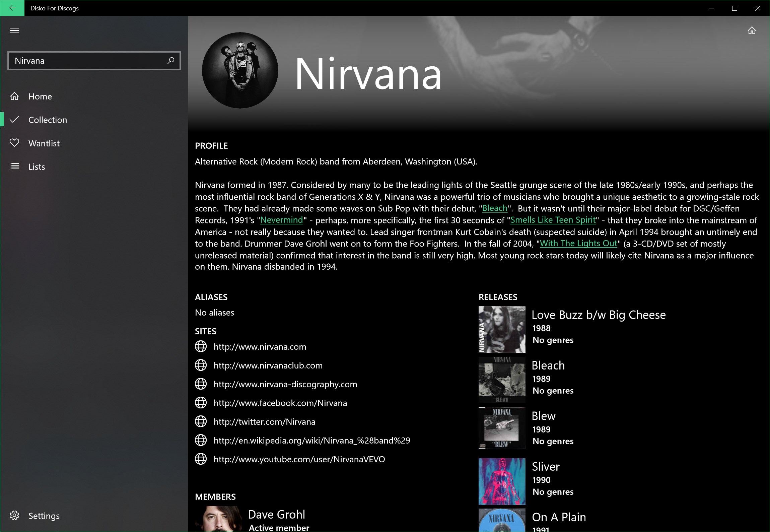The image size is (770, 532).
Task: Click the globe icon beside nirvana.com
Action: 201,346
